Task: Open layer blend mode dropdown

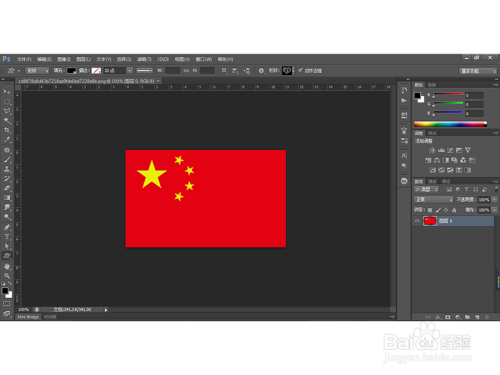Action: [x=433, y=199]
